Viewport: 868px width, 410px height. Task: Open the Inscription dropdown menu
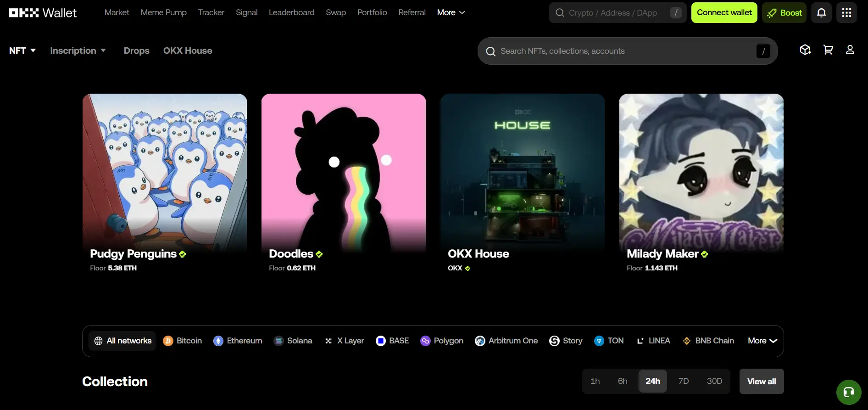click(78, 51)
